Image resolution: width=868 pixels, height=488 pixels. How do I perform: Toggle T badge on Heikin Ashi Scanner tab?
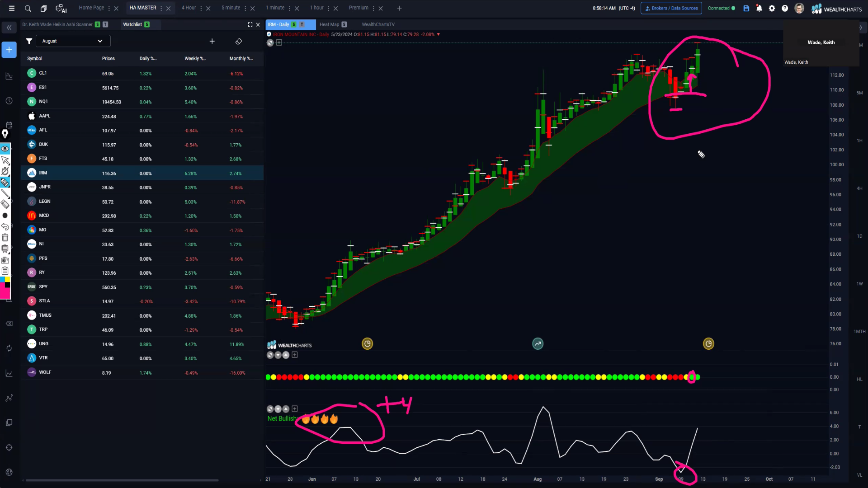105,24
